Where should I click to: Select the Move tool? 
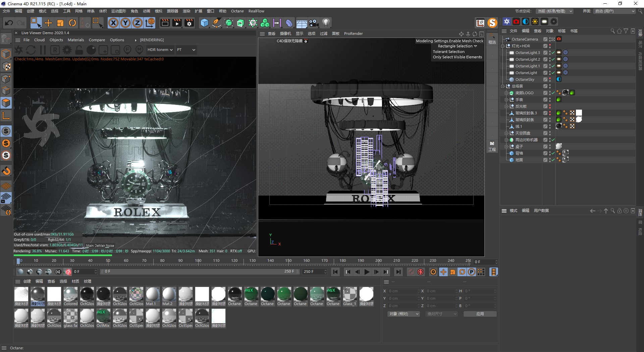pyautogui.click(x=48, y=23)
